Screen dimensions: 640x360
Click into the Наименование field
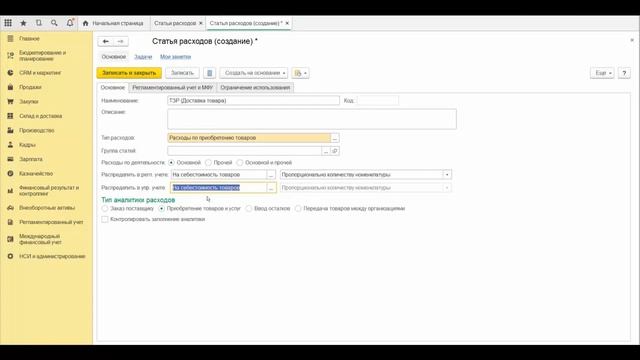[x=253, y=100]
